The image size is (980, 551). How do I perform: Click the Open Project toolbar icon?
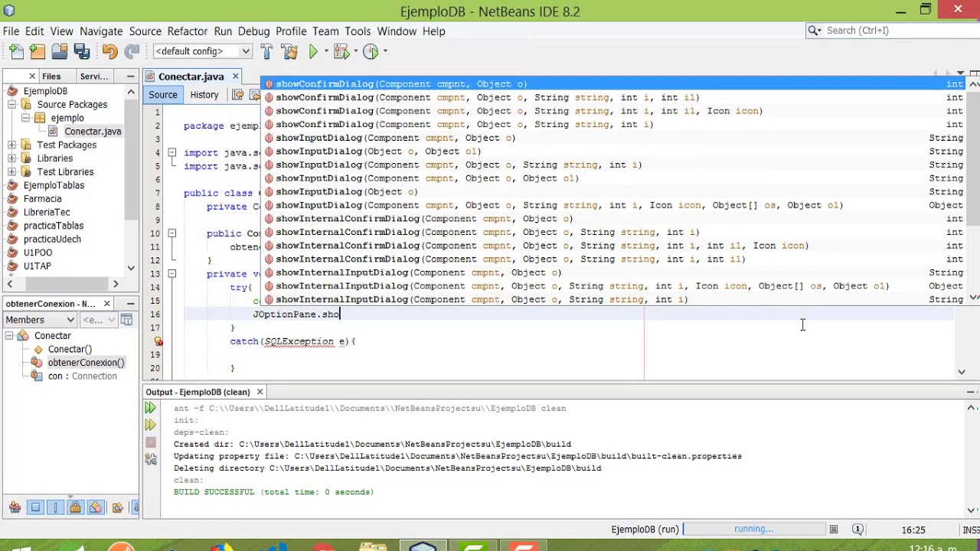[60, 51]
